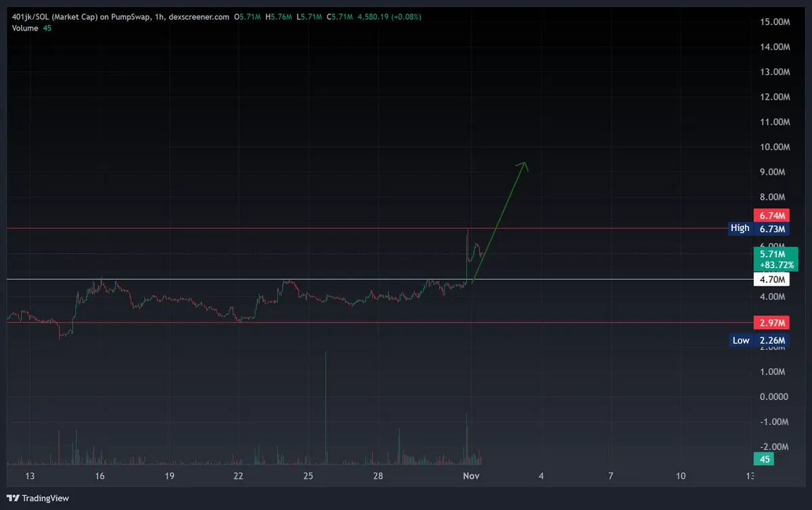The width and height of the screenshot is (812, 510).
Task: Click the 13 date label at left of time axis
Action: [30, 476]
